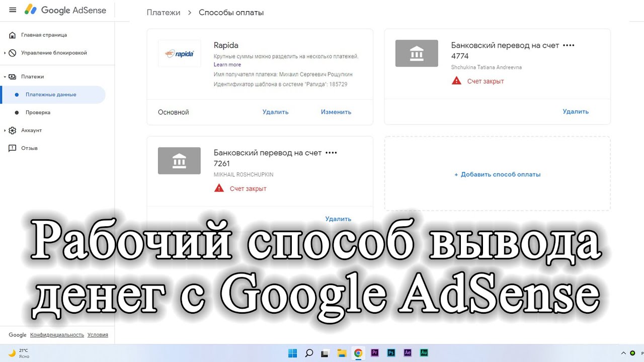Image resolution: width=644 pixels, height=362 pixels.
Task: Click the Счет закрыт status for 7261
Action: (x=248, y=189)
